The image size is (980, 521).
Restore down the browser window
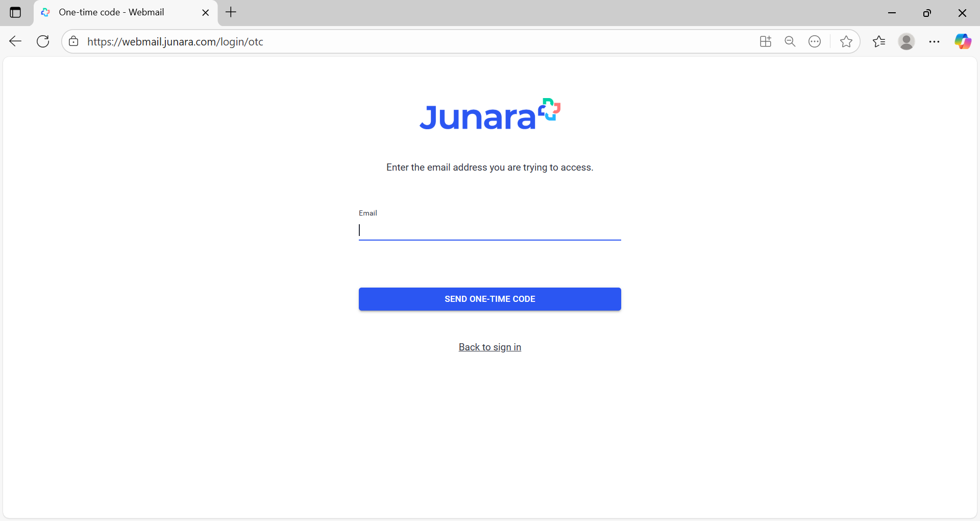(927, 13)
